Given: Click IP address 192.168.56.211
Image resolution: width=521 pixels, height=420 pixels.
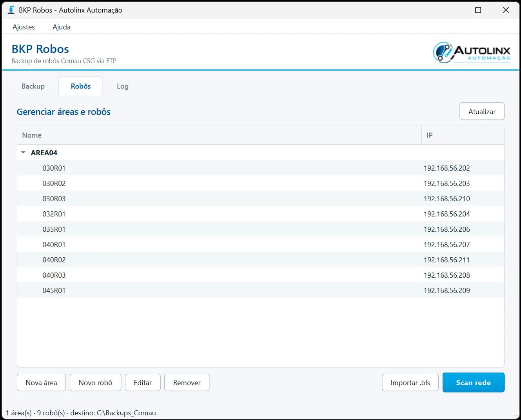Looking at the screenshot, I should pos(447,260).
